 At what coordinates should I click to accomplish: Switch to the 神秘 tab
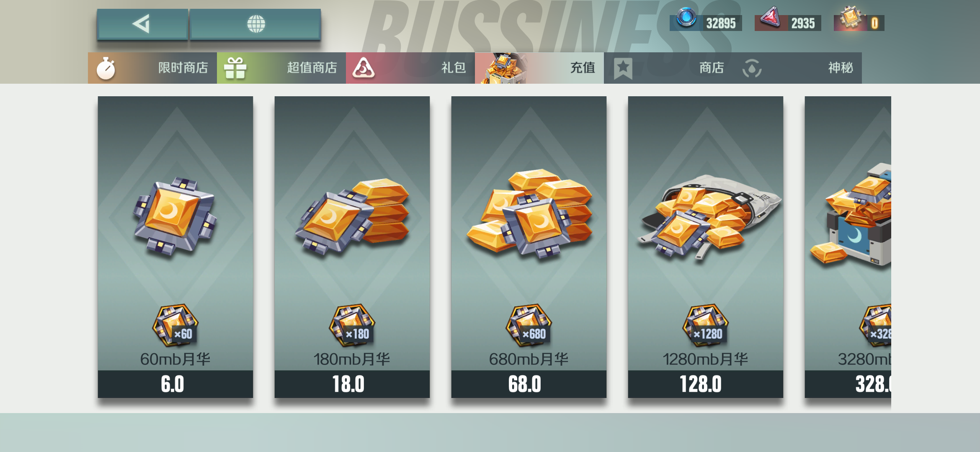(797, 68)
